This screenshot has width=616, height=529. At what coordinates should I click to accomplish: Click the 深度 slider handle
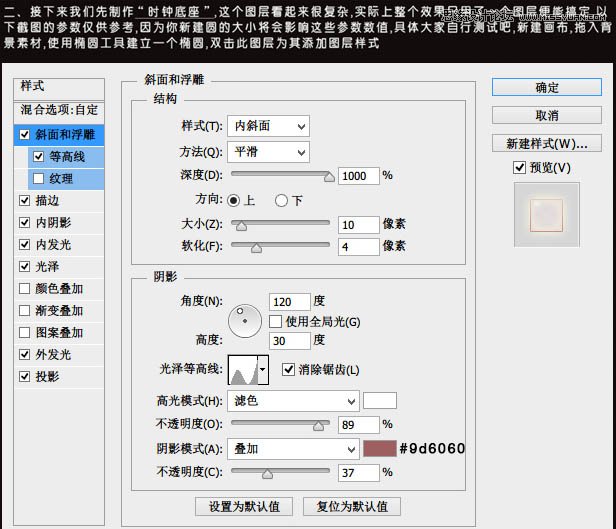[329, 177]
